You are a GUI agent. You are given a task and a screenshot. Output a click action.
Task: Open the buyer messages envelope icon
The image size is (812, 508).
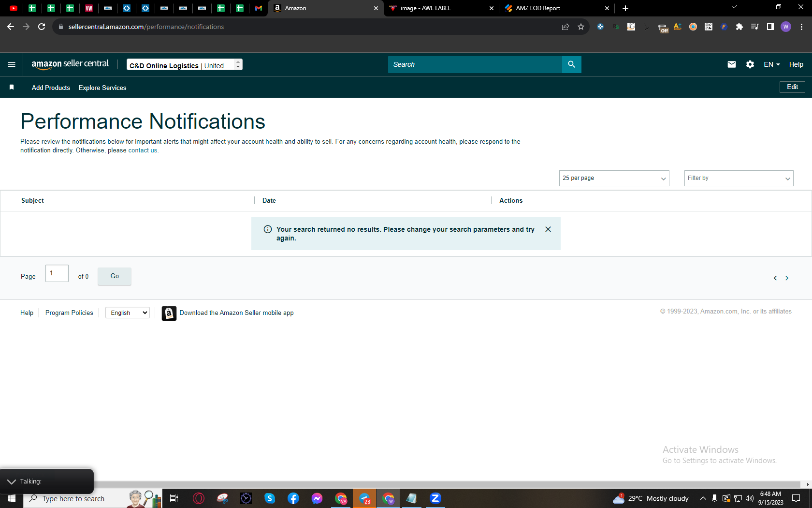pos(731,64)
